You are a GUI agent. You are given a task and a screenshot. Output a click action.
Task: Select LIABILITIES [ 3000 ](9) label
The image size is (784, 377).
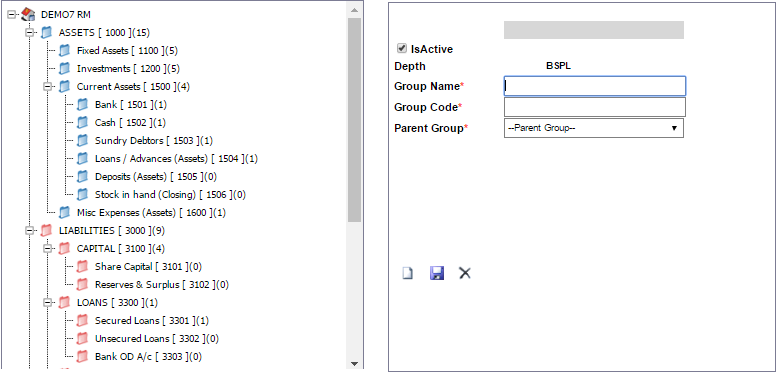(x=112, y=230)
